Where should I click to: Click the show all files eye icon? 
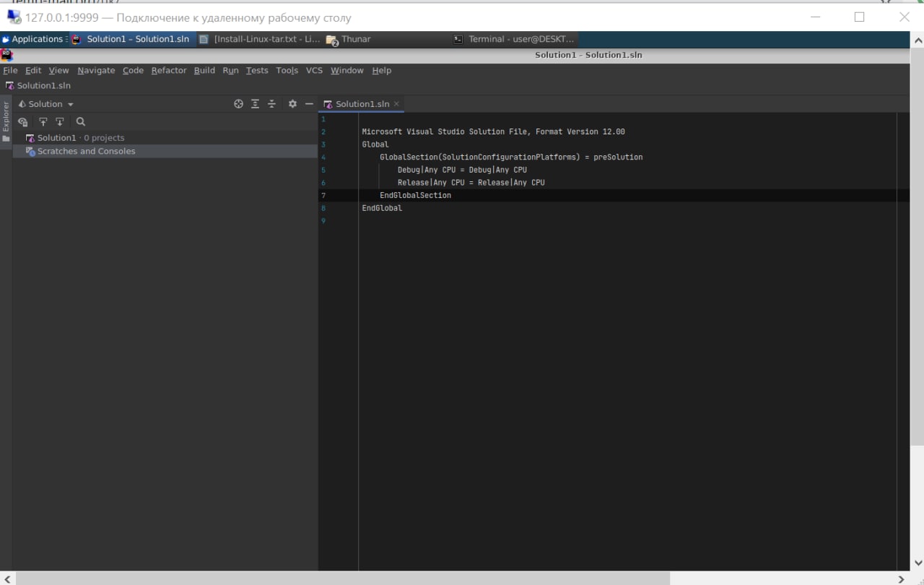click(23, 122)
